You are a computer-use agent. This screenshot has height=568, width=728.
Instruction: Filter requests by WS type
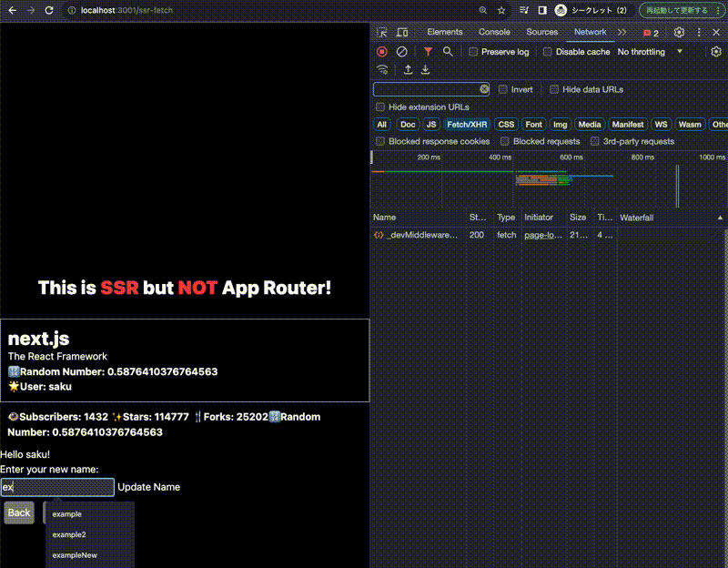point(662,125)
